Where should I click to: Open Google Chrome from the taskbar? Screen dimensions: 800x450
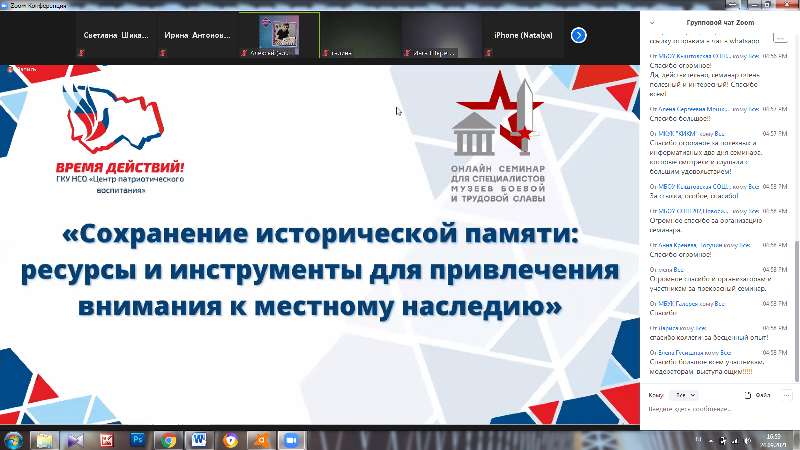pos(168,440)
